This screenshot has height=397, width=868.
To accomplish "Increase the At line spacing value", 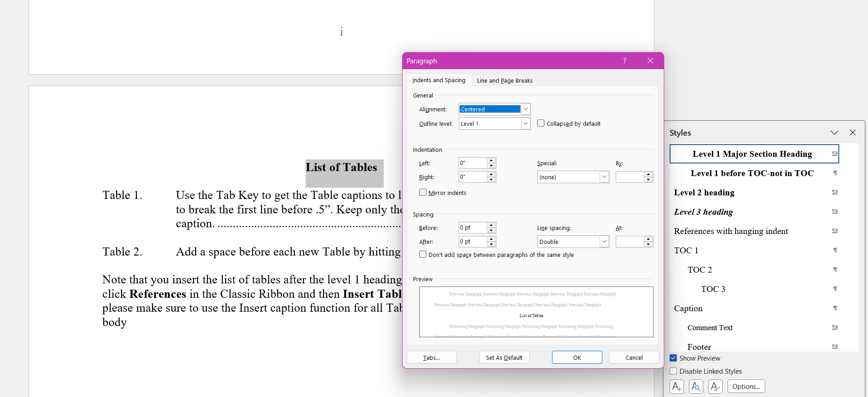I will (648, 239).
